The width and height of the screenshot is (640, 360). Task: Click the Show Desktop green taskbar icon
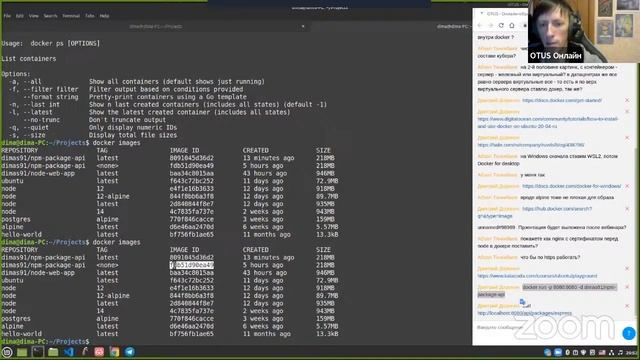[x=22, y=352]
